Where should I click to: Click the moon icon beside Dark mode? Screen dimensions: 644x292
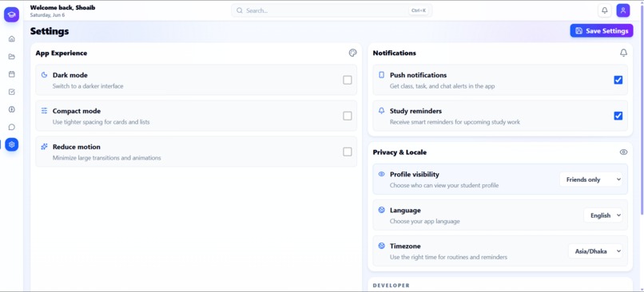(x=45, y=75)
